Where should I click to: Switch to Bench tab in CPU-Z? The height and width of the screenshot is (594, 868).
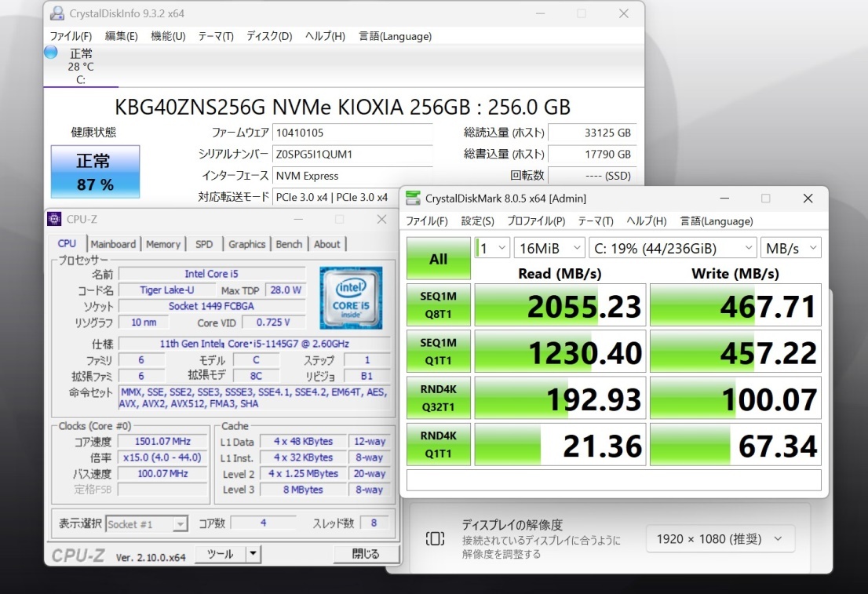[289, 244]
